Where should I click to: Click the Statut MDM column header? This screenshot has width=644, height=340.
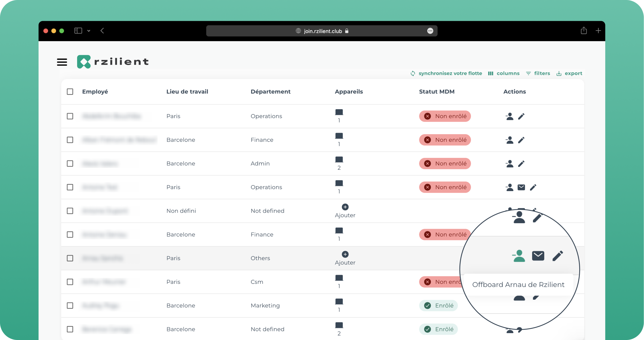coord(437,92)
